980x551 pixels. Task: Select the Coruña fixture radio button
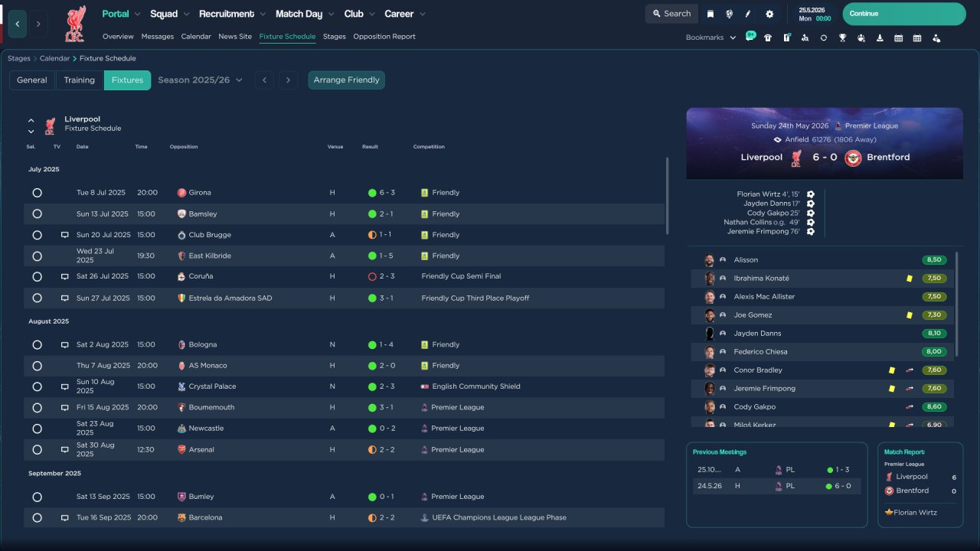[x=37, y=276]
